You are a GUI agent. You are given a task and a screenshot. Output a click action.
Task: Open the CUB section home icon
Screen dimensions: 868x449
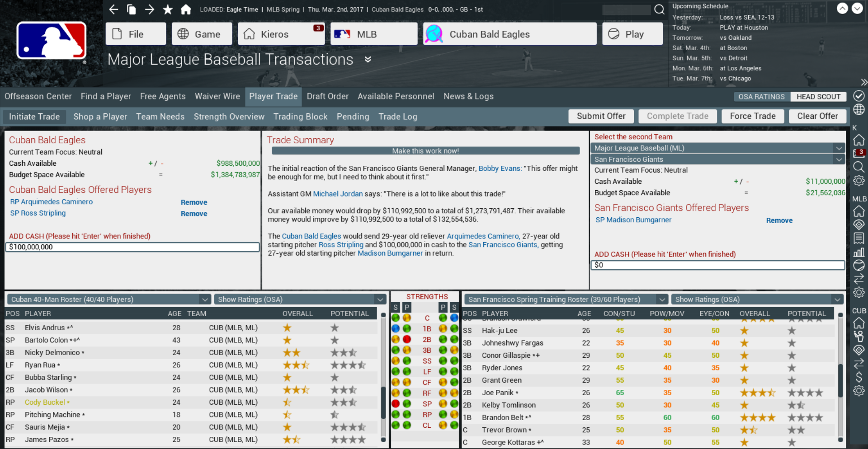(x=859, y=323)
